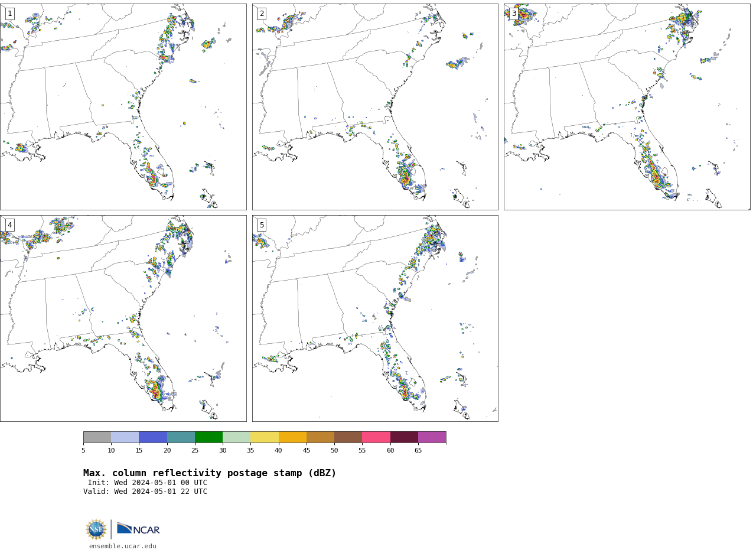756x553 pixels.
Task: Click colorbar tick label 5
Action: click(x=83, y=451)
